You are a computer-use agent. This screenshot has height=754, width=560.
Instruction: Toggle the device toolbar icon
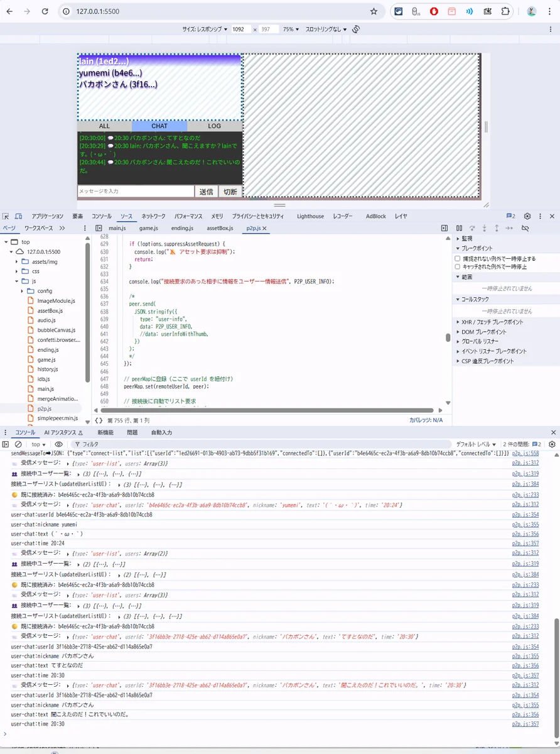pyautogui.click(x=19, y=216)
